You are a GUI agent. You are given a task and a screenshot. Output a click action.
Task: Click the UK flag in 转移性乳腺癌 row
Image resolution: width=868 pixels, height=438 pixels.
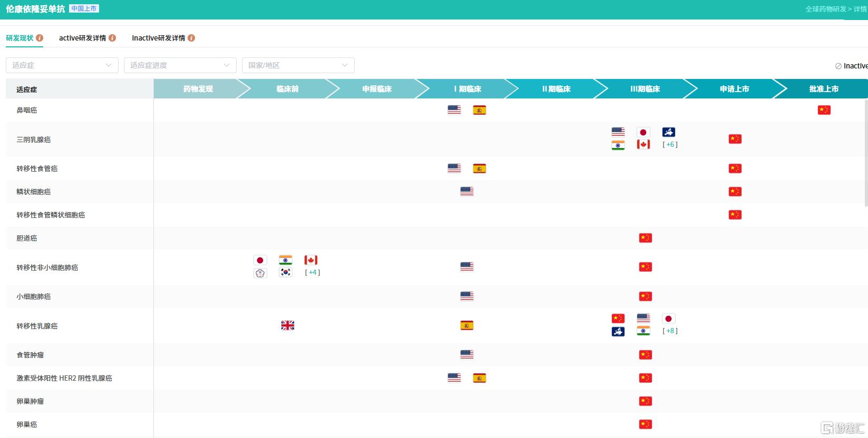(288, 325)
